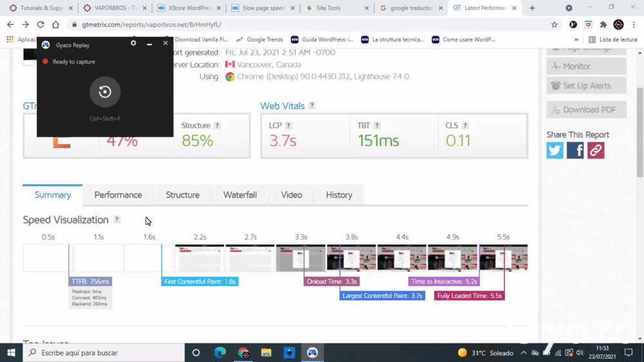Click the address bar URL
The height and width of the screenshot is (362, 644).
click(151, 24)
